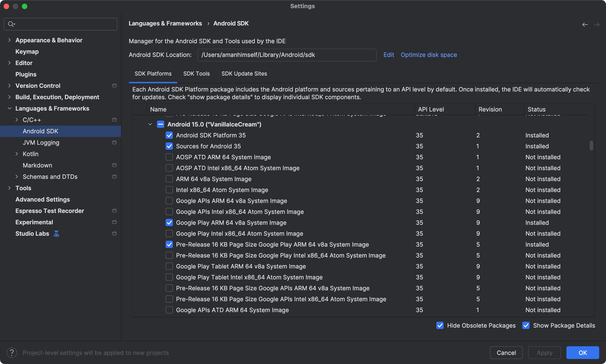Check the AOSP ATD ARM 64 System Image
The width and height of the screenshot is (606, 364).
click(x=169, y=157)
